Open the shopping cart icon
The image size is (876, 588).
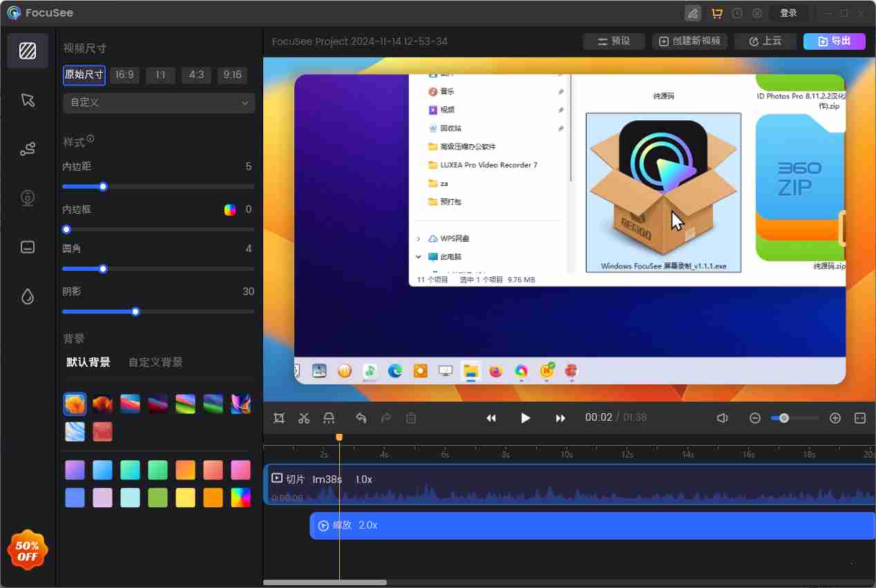716,13
